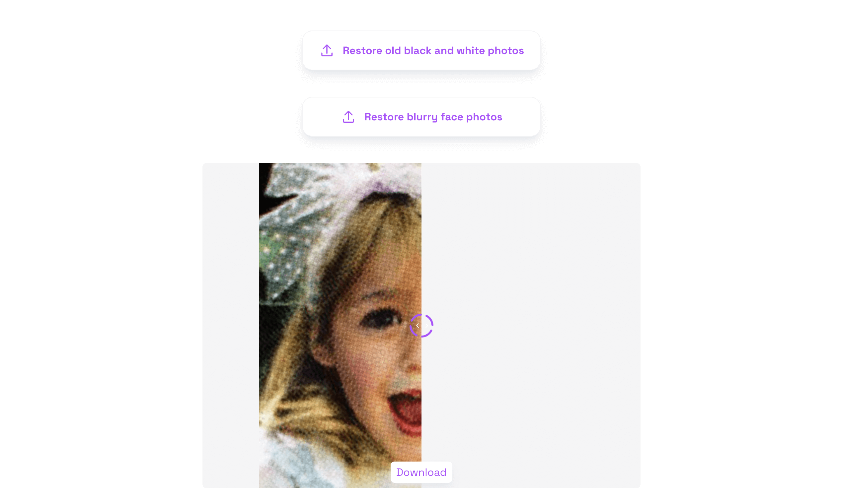Click the 'Restore blurry face photos' text label
Image resolution: width=843 pixels, height=504 pixels.
[433, 117]
